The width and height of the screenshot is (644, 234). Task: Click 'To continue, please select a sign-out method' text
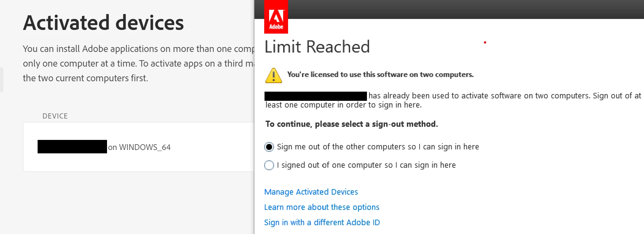(x=352, y=124)
